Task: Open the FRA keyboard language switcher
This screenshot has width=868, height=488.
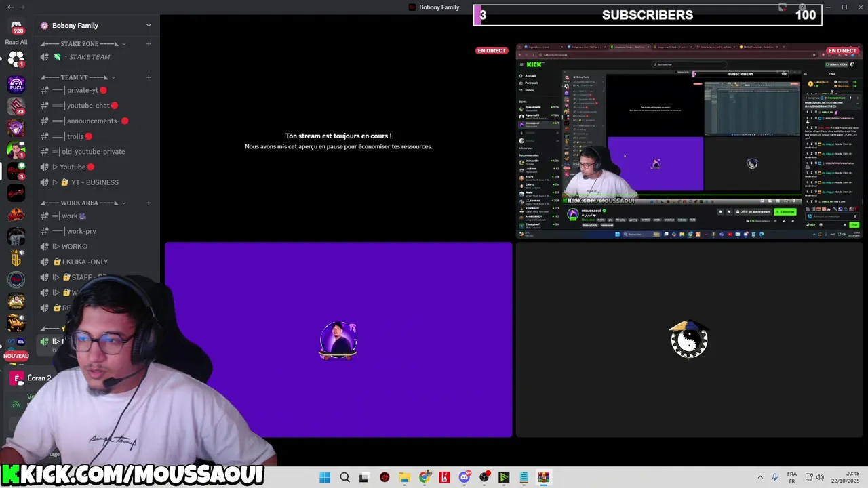Action: coord(791,477)
